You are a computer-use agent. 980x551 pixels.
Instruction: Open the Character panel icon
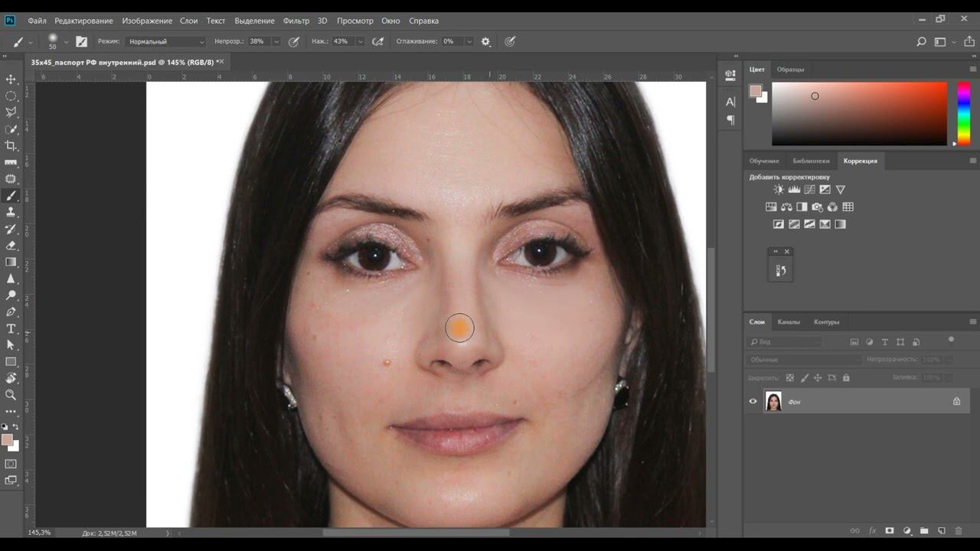pyautogui.click(x=730, y=101)
